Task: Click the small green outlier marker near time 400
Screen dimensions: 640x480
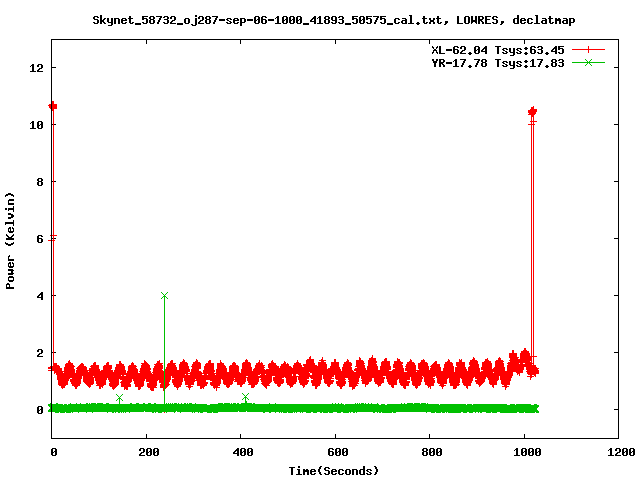Action: click(x=245, y=397)
